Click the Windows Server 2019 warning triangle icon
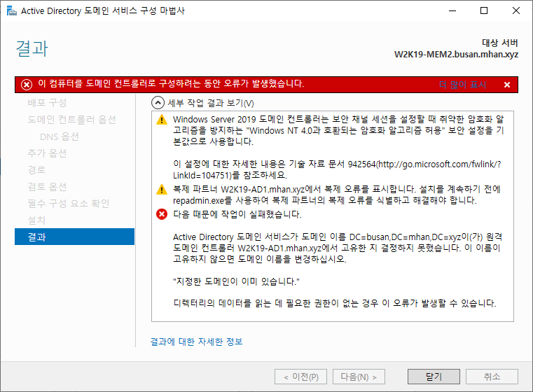The width and height of the screenshot is (533, 392). [162, 120]
